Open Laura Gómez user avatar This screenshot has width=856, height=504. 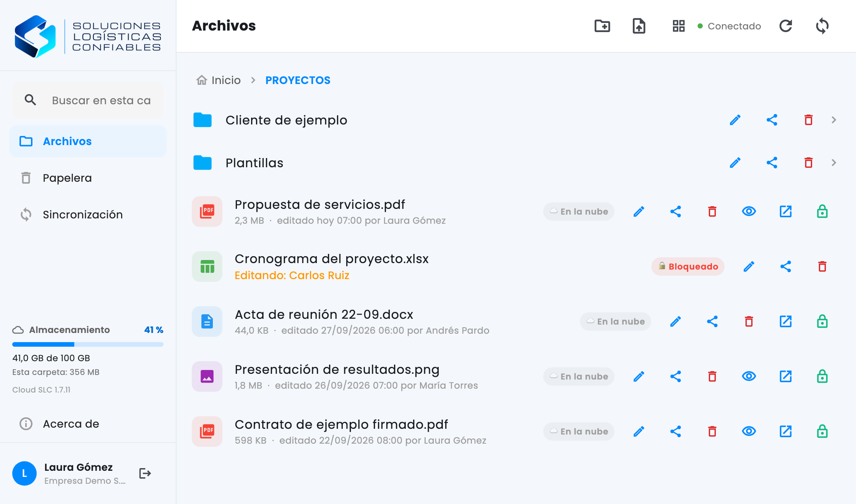coord(24,473)
